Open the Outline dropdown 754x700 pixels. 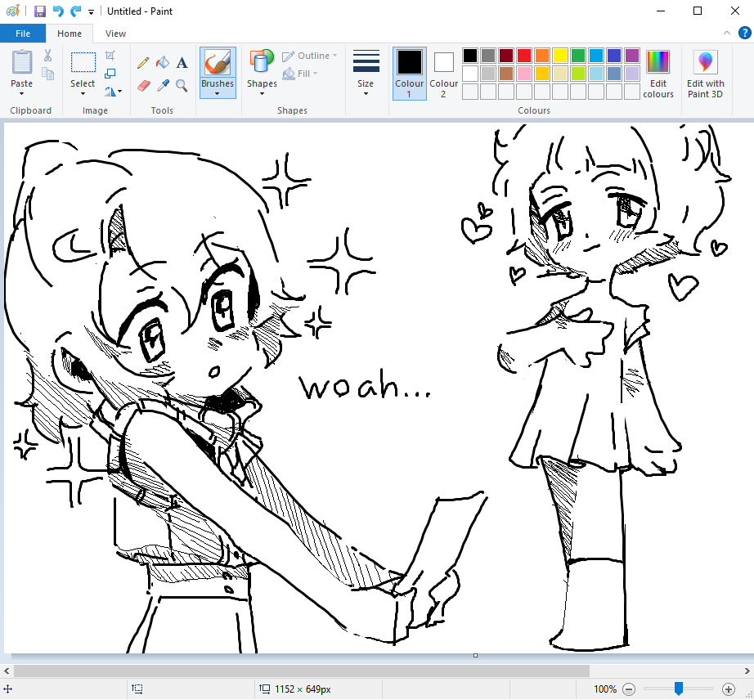point(310,56)
